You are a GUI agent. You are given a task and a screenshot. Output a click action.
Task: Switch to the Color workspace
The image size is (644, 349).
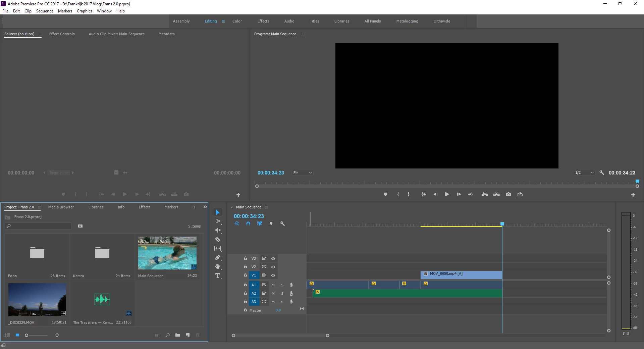[x=237, y=21]
